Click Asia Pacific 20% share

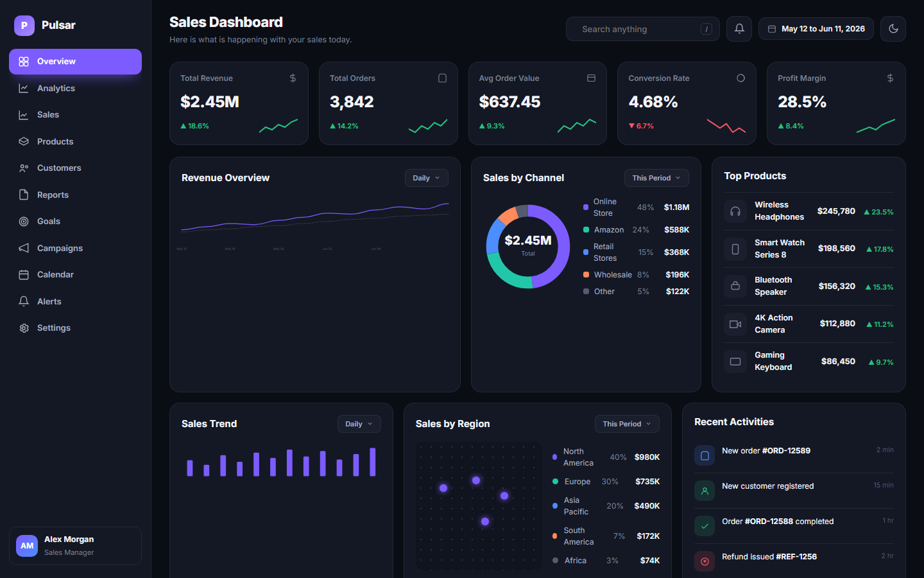[x=615, y=506]
